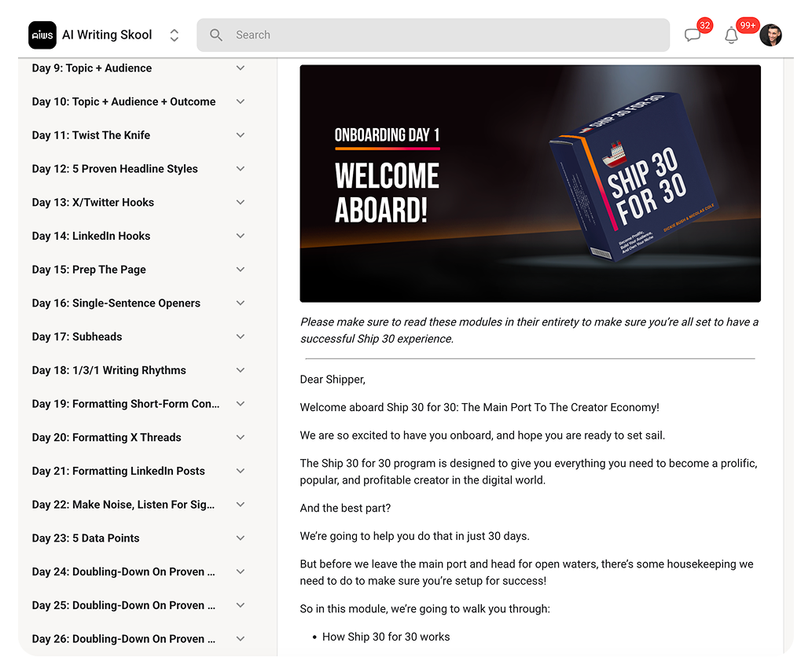Click the 'Dear Shipper,' text

[333, 380]
